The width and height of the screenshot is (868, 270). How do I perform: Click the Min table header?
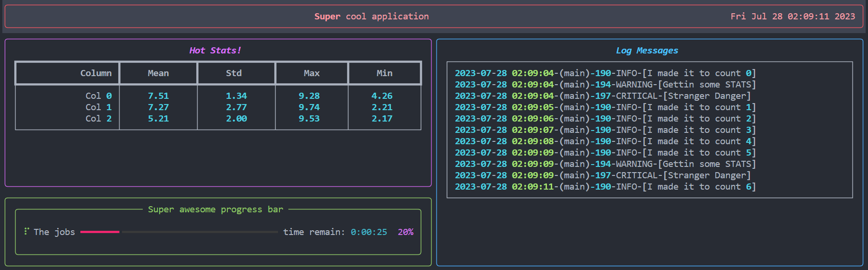tap(384, 73)
